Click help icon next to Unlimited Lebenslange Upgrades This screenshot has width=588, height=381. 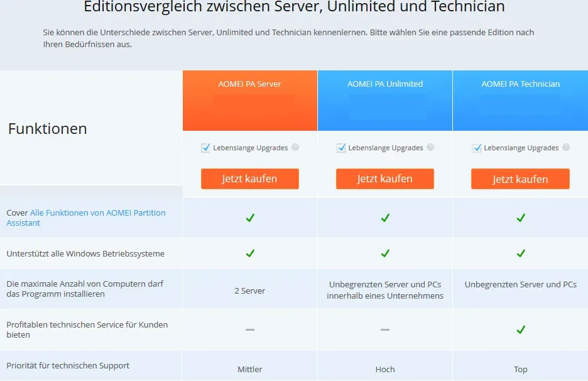tap(430, 147)
